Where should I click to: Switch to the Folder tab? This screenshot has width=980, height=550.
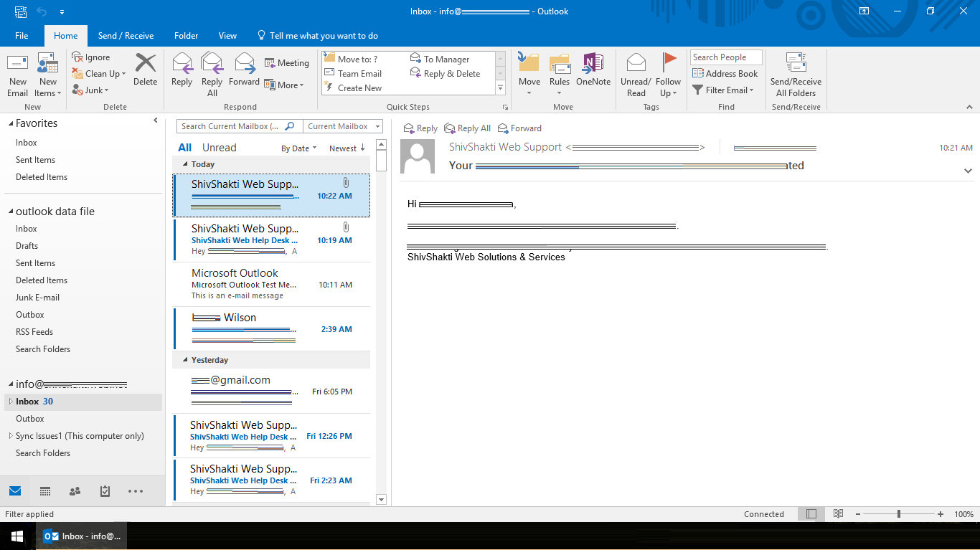click(x=186, y=35)
